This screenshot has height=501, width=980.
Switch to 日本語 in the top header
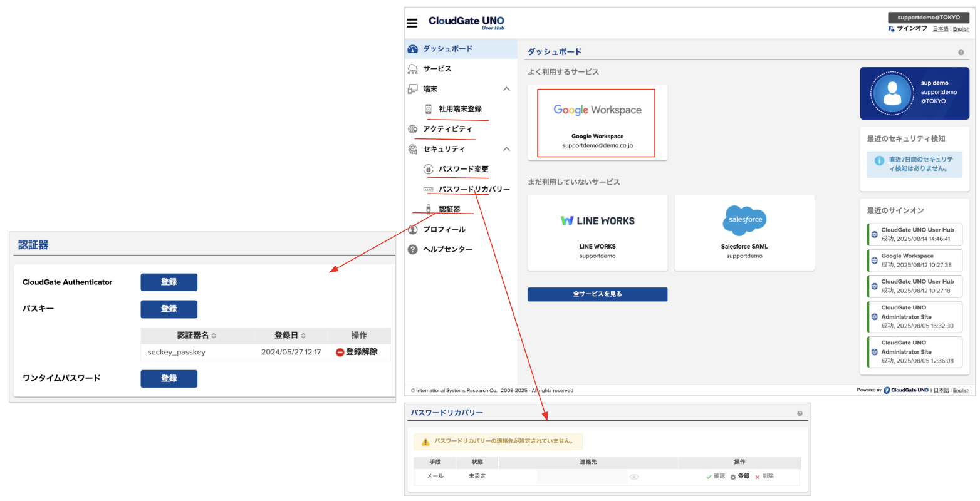(941, 29)
